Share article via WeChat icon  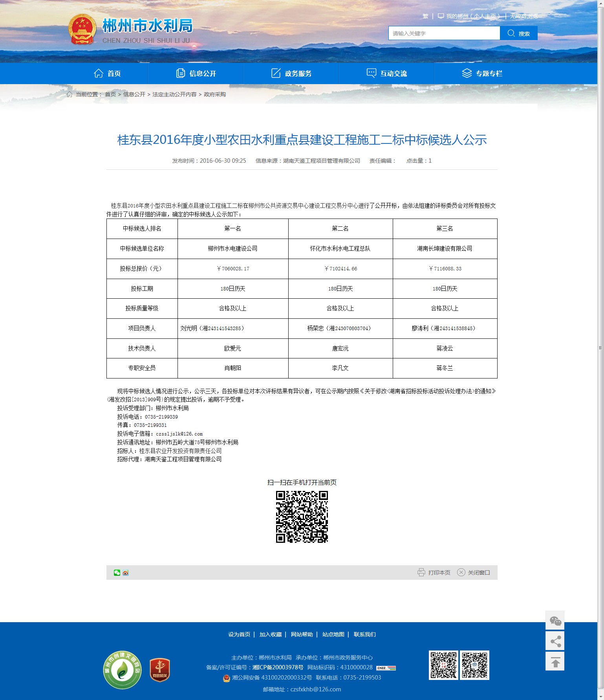click(x=117, y=573)
